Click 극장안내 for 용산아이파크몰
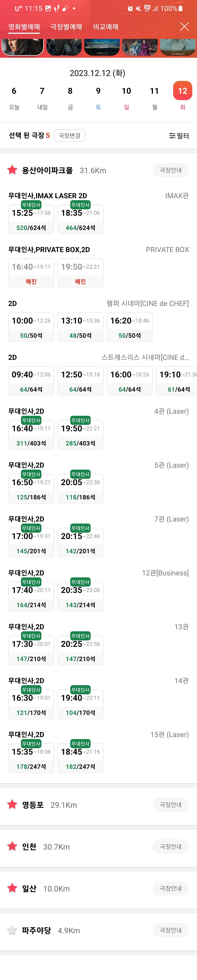 (x=170, y=170)
